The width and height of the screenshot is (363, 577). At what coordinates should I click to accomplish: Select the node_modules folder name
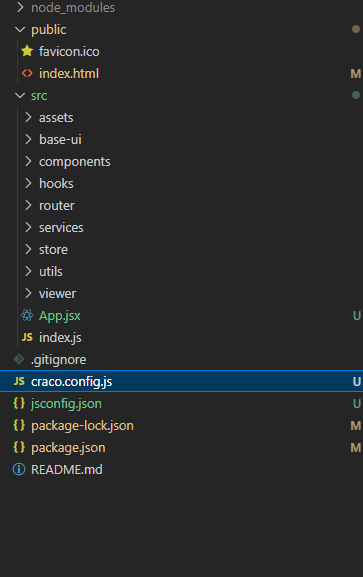(x=73, y=8)
